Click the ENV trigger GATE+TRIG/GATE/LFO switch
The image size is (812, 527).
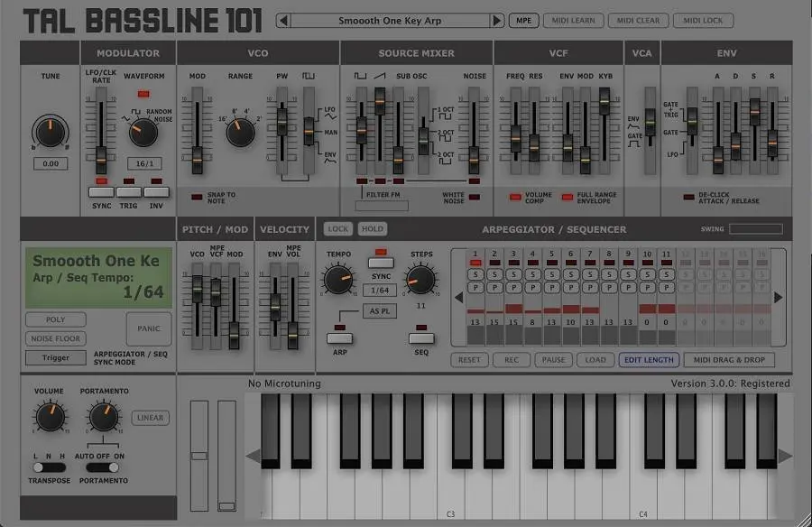point(692,131)
